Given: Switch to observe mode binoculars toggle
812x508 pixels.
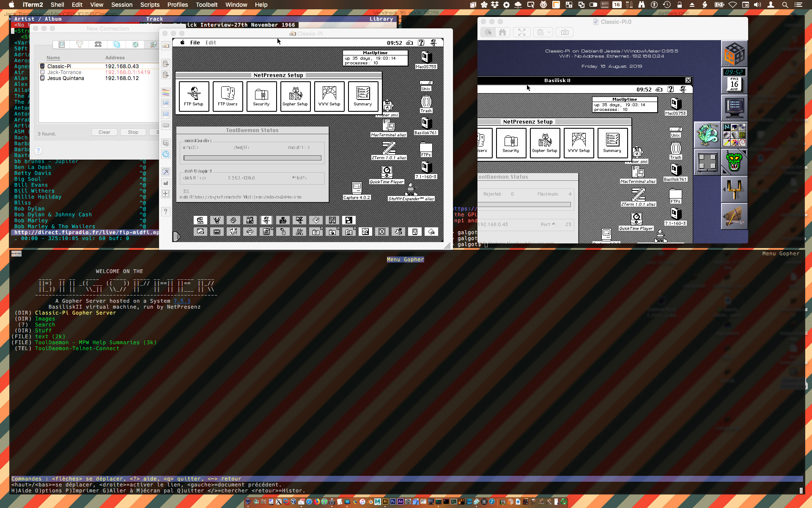Looking at the screenshot, I should click(502, 32).
